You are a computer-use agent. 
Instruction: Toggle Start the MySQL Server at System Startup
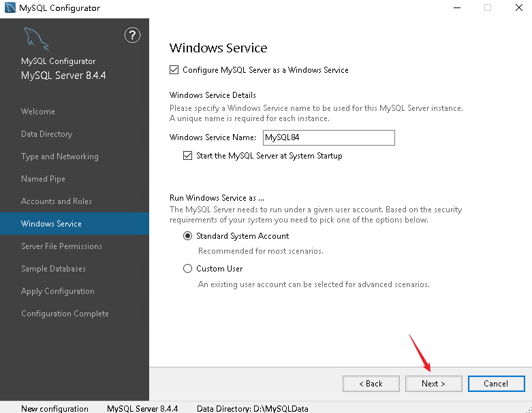pos(187,156)
